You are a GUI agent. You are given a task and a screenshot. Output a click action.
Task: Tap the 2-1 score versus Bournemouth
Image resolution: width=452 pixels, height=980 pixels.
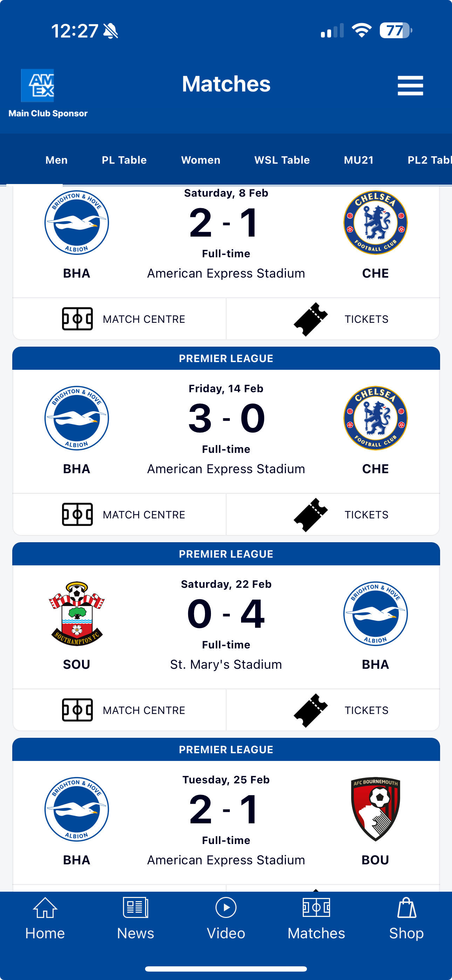point(226,810)
